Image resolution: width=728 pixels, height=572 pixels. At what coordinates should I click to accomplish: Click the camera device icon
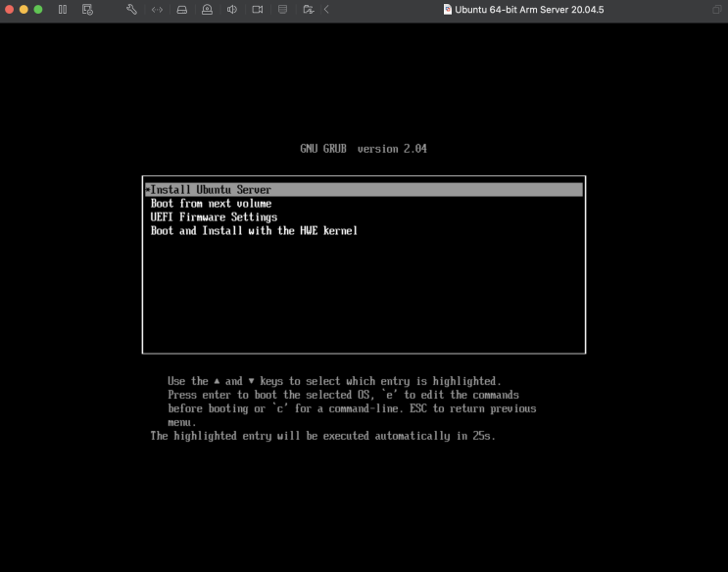click(258, 9)
